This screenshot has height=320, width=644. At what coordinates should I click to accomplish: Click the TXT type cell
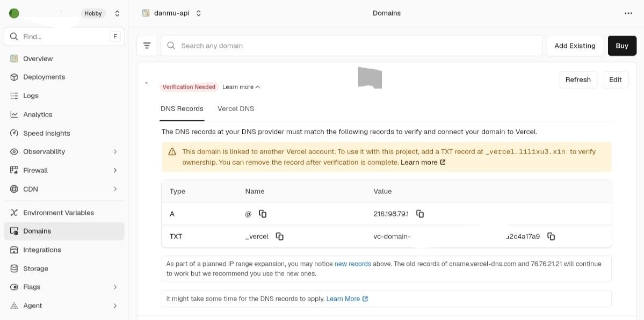176,237
